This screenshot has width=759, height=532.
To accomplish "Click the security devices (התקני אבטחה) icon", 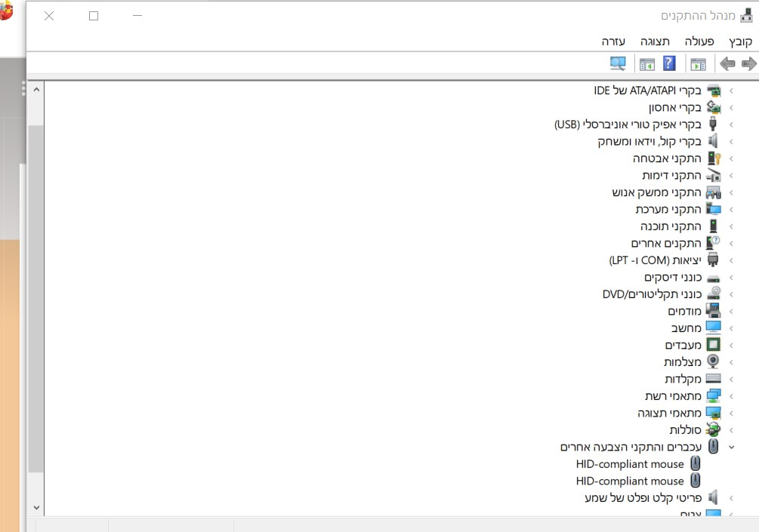I will point(714,158).
